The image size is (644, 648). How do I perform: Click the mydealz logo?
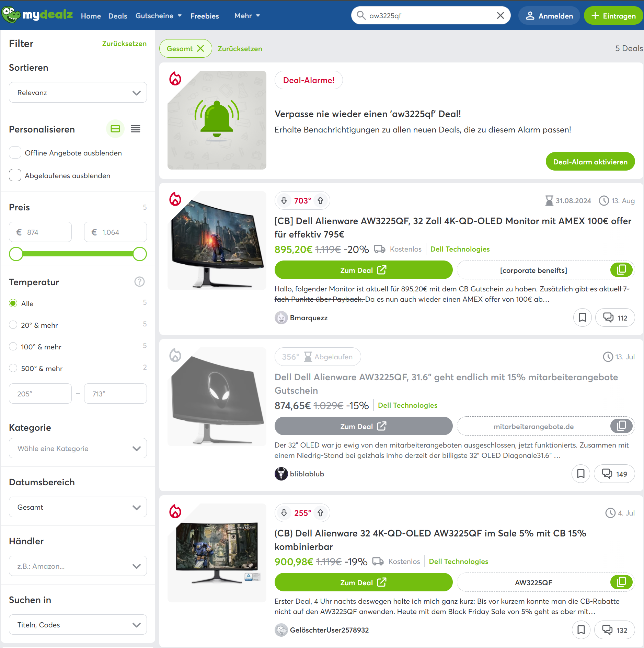[37, 15]
